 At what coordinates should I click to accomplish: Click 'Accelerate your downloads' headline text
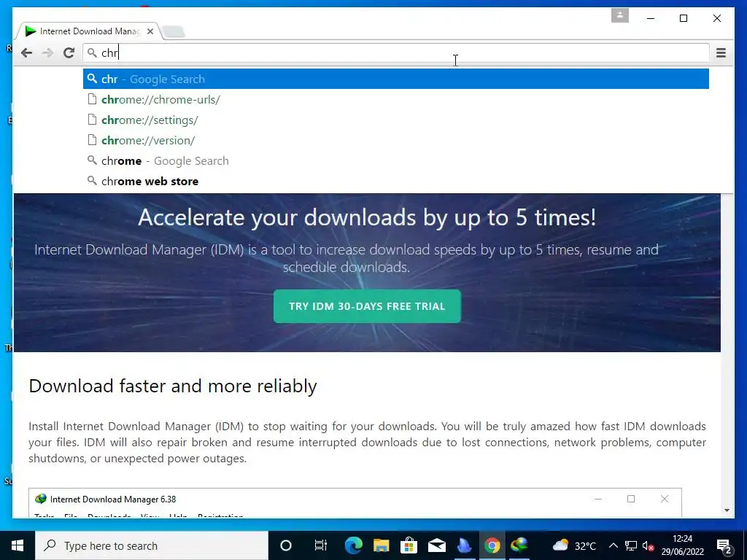[367, 217]
